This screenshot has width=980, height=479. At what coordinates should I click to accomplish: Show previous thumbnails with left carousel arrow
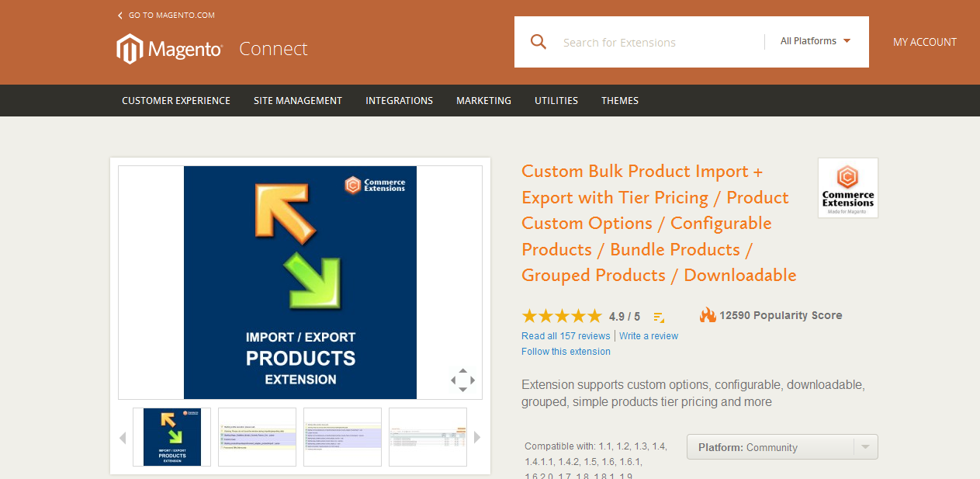123,438
